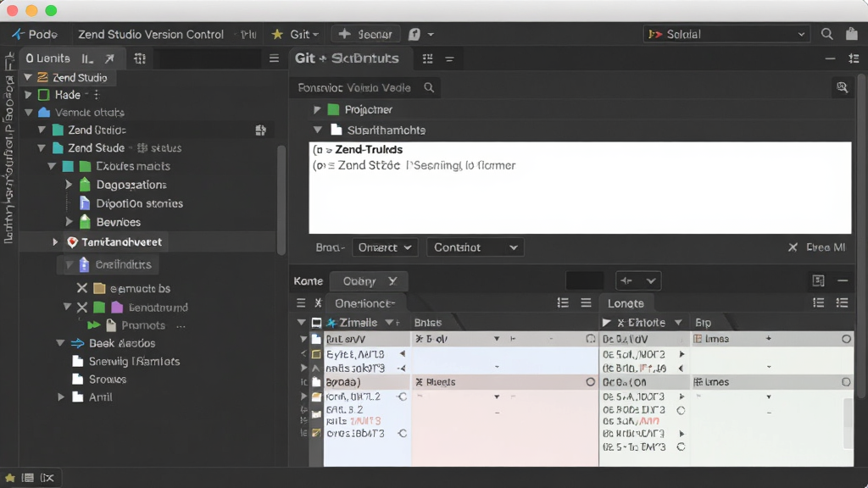Open the toolbar icon right of Seenar button
This screenshot has height=488, width=868.
click(x=414, y=34)
